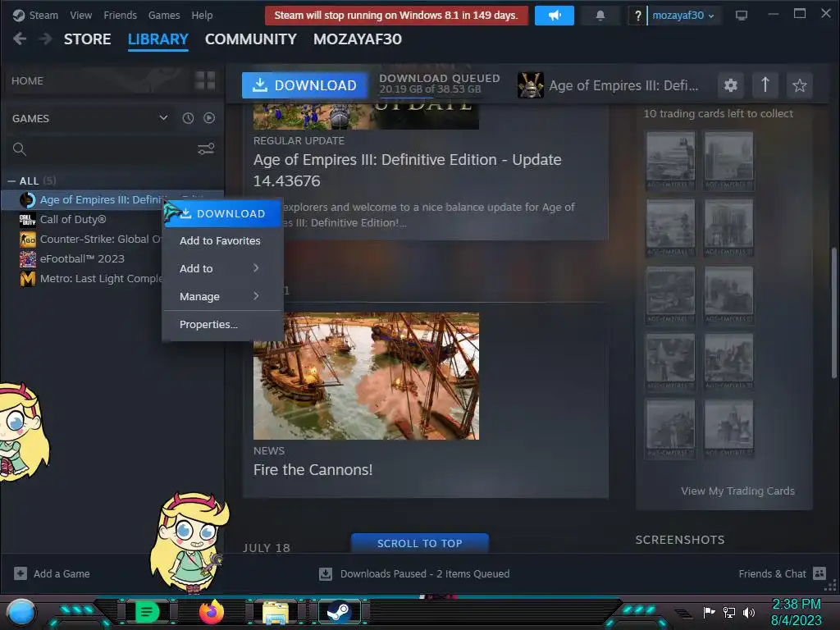Switch to the LIBRARY tab
840x630 pixels.
point(158,39)
